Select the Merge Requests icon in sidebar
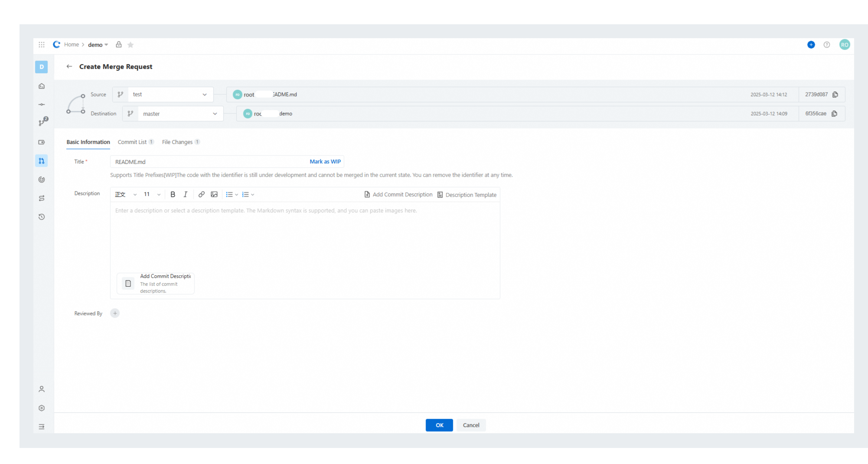 41,161
